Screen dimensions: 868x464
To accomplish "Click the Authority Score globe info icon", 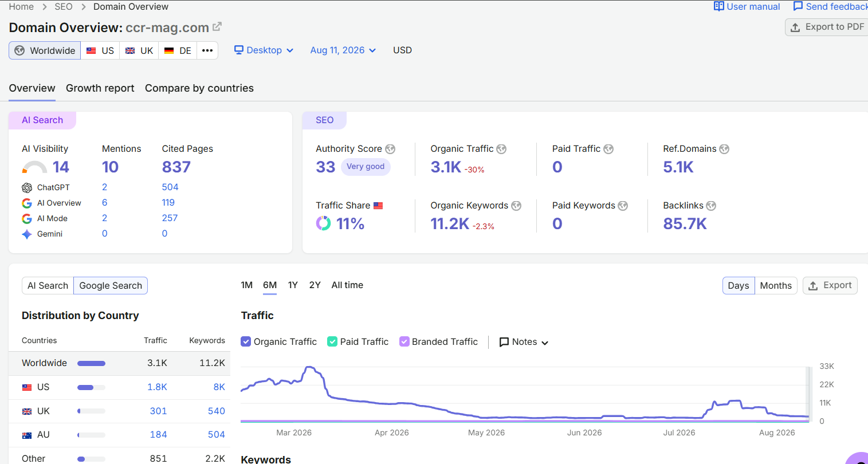I will pyautogui.click(x=390, y=149).
